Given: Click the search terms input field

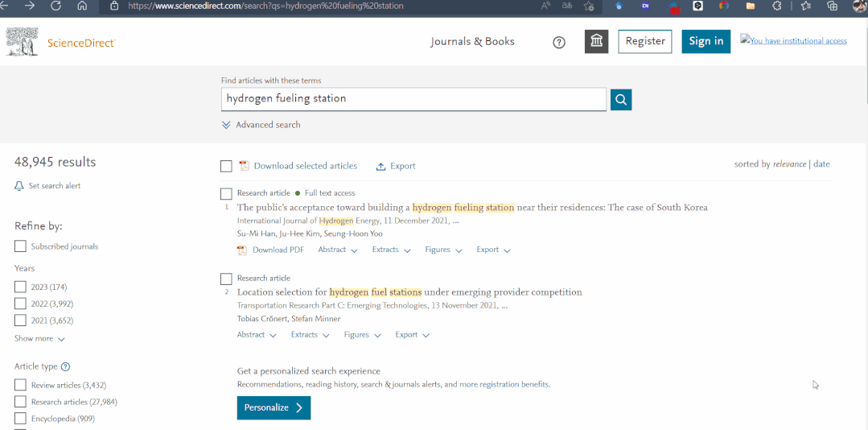Looking at the screenshot, I should (413, 99).
